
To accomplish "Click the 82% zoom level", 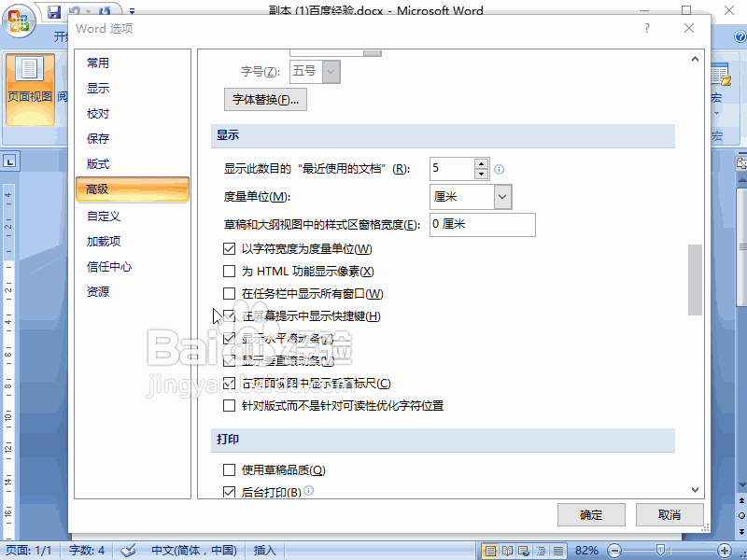I will tap(586, 551).
